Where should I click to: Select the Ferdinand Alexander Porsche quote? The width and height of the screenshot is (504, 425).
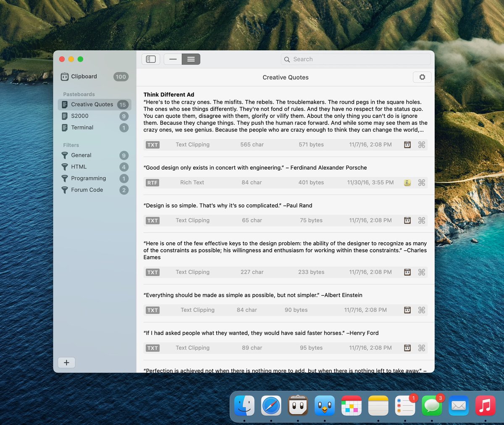255,168
